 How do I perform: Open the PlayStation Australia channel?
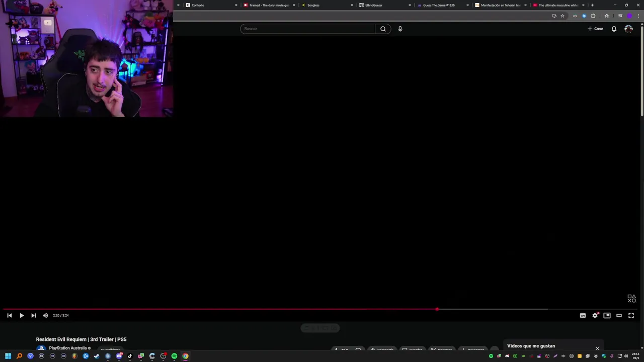pyautogui.click(x=68, y=348)
